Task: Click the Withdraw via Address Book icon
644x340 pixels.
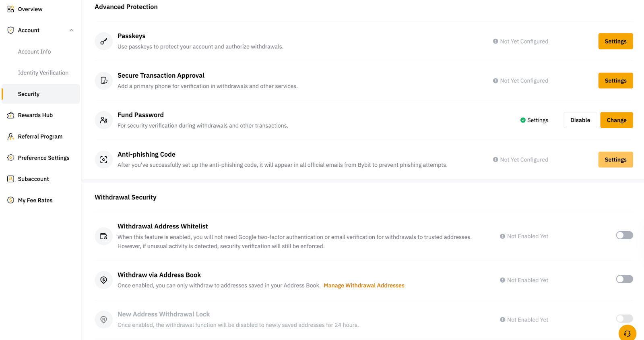Action: 103,280
